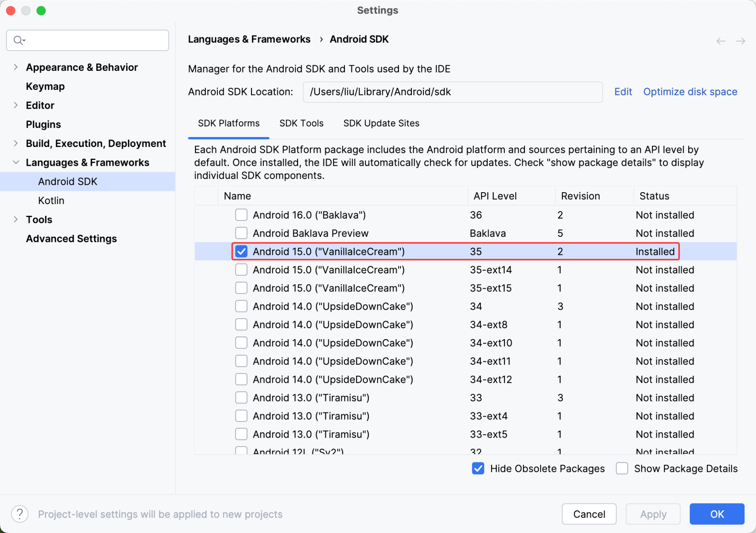Switch to the SDK Tools tab
Image resolution: width=756 pixels, height=533 pixels.
click(x=301, y=123)
